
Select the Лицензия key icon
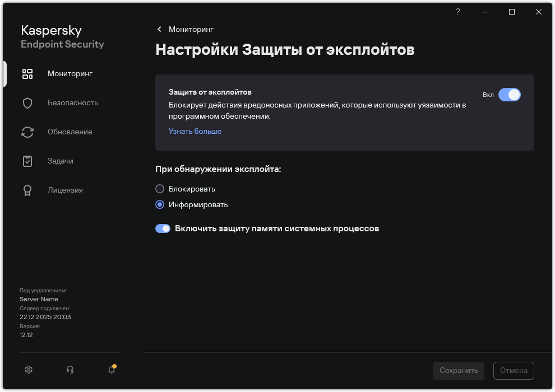pyautogui.click(x=27, y=190)
